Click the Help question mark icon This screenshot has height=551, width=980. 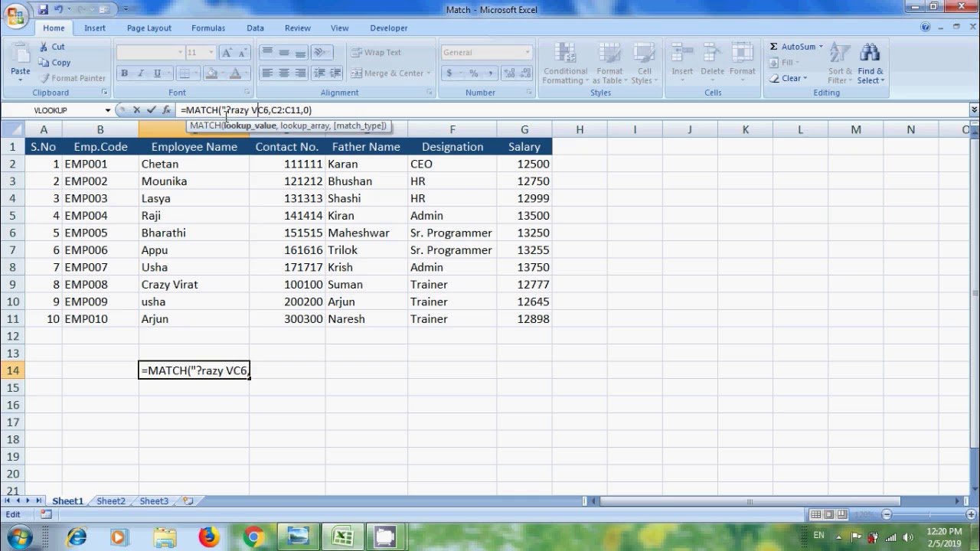pos(925,28)
